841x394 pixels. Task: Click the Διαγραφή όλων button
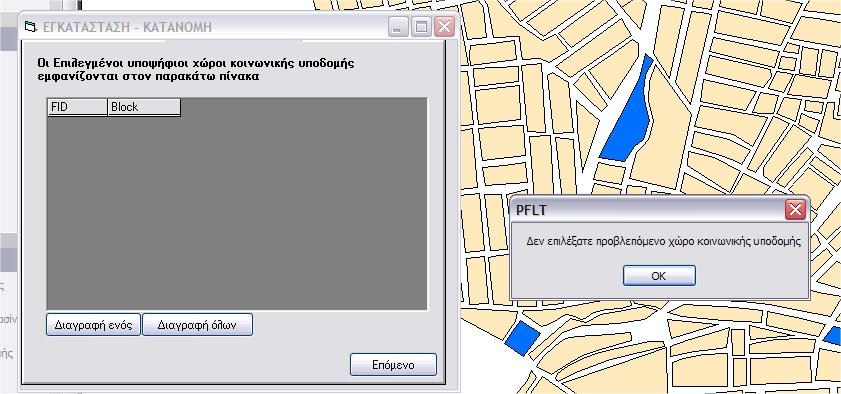(x=197, y=325)
